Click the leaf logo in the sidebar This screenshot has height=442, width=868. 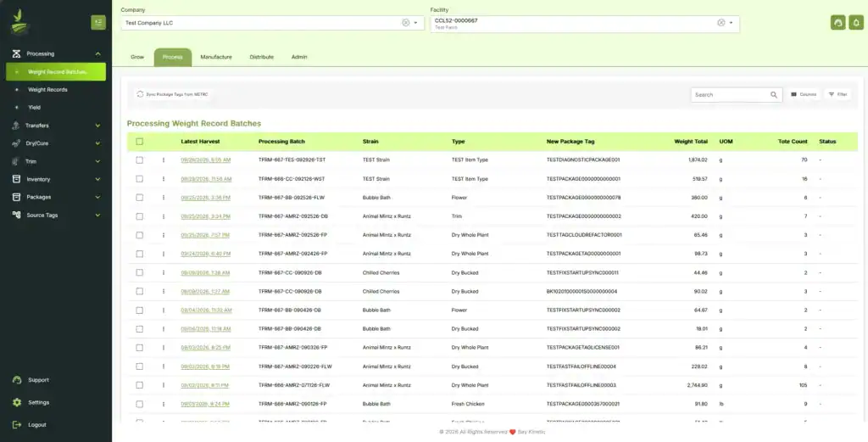tap(19, 22)
